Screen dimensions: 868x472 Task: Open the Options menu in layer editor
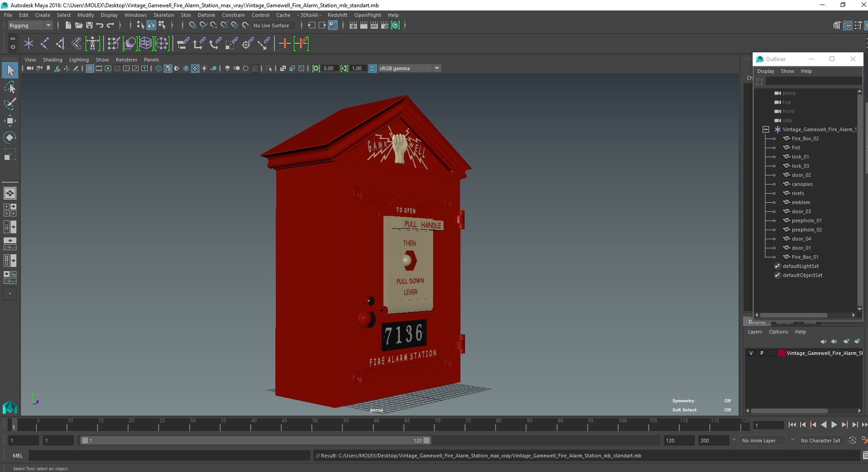coord(778,332)
